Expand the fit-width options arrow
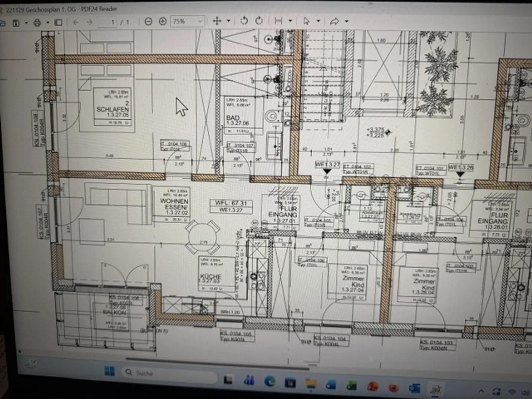 click(x=290, y=21)
